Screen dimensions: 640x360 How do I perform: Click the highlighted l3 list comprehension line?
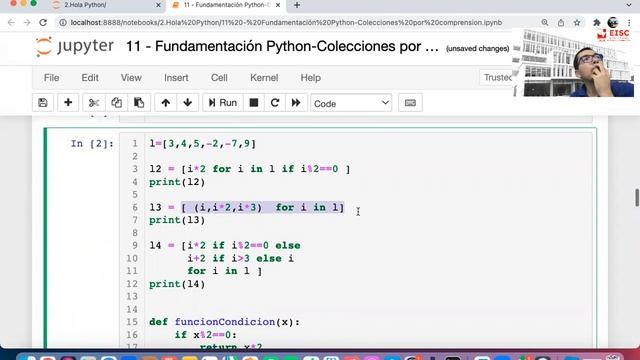point(247,207)
